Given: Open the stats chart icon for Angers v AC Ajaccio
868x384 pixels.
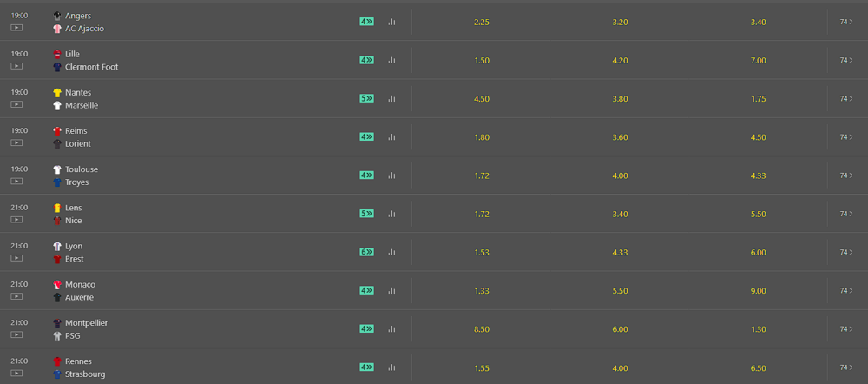Looking at the screenshot, I should click(391, 22).
